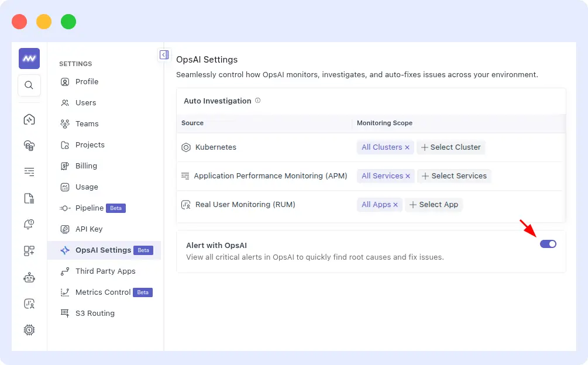The width and height of the screenshot is (588, 365).
Task: Open the alerts bell sidebar icon
Action: pyautogui.click(x=29, y=224)
